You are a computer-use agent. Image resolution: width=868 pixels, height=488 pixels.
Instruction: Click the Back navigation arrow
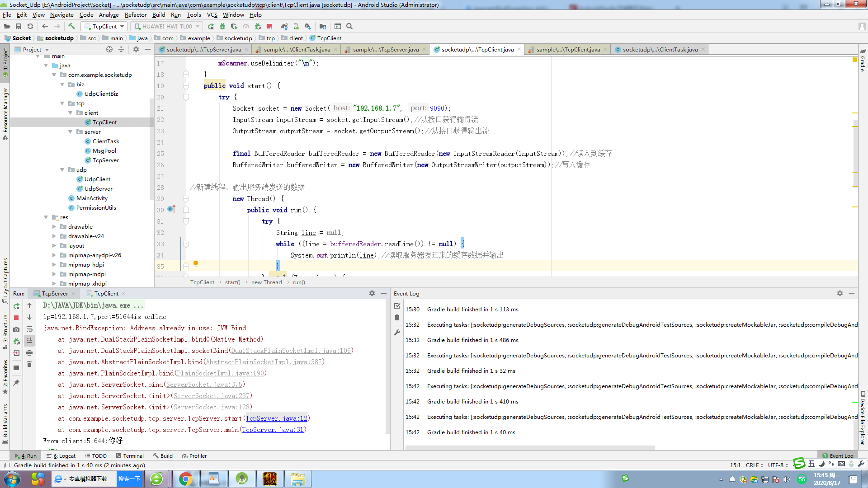tap(45, 26)
